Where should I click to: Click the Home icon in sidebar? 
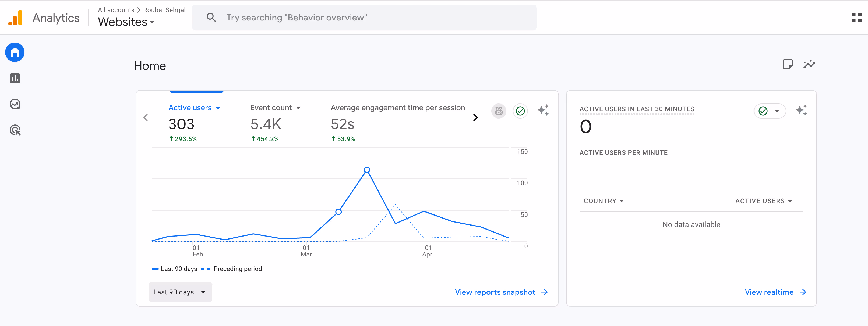[x=15, y=52]
